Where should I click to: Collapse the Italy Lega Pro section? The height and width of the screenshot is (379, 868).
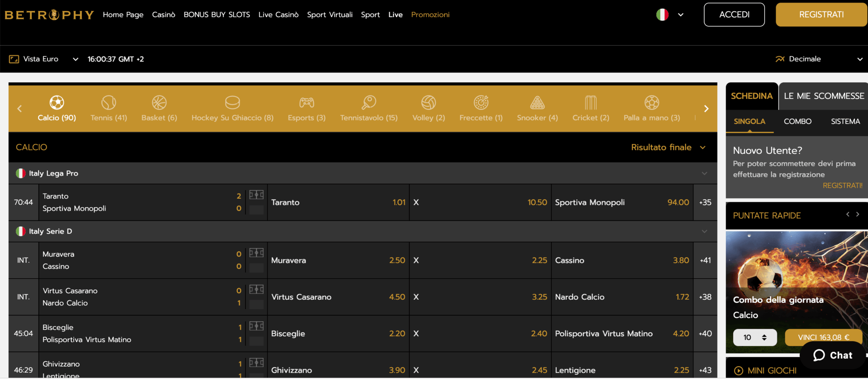(x=704, y=173)
